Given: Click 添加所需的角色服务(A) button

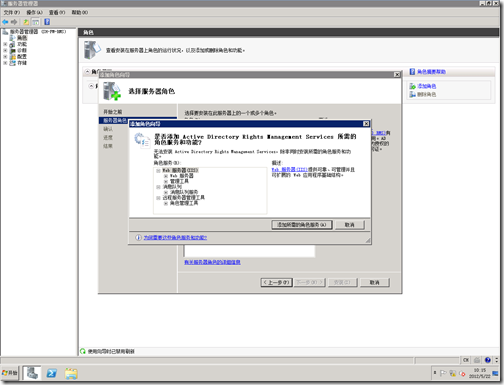Looking at the screenshot, I should coord(302,225).
